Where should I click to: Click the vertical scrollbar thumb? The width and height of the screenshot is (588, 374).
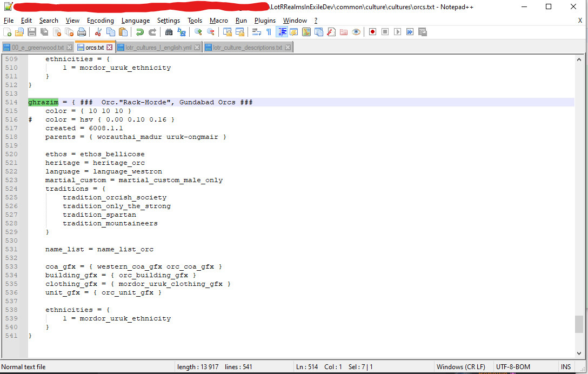[579, 324]
